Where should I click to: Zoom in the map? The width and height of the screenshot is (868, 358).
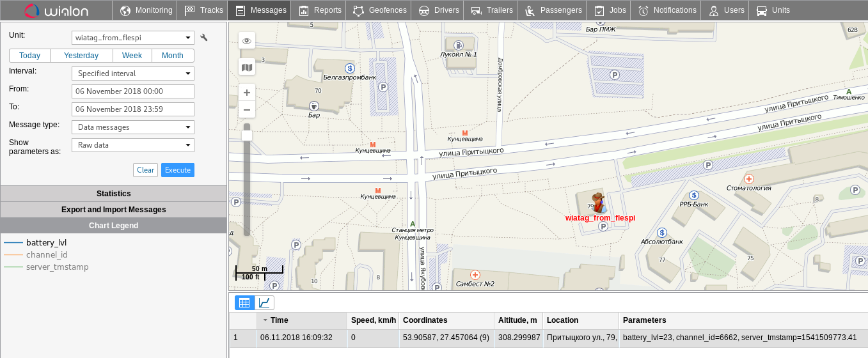247,92
